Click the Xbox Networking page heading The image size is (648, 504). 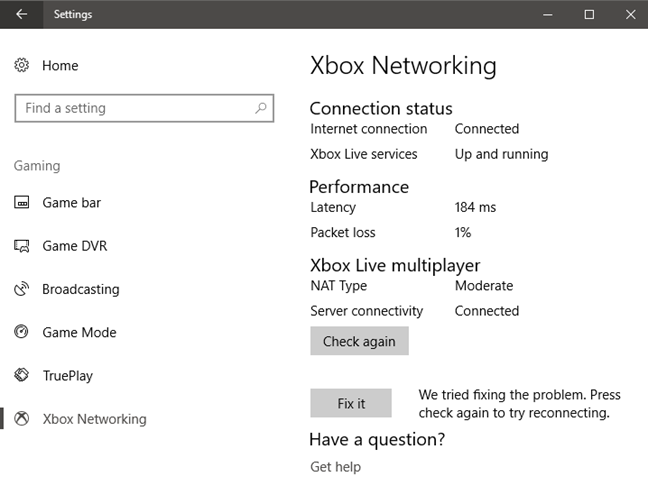point(403,65)
